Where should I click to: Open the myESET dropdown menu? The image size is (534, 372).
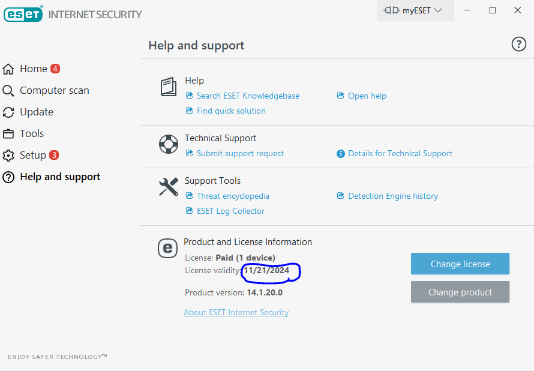[415, 11]
